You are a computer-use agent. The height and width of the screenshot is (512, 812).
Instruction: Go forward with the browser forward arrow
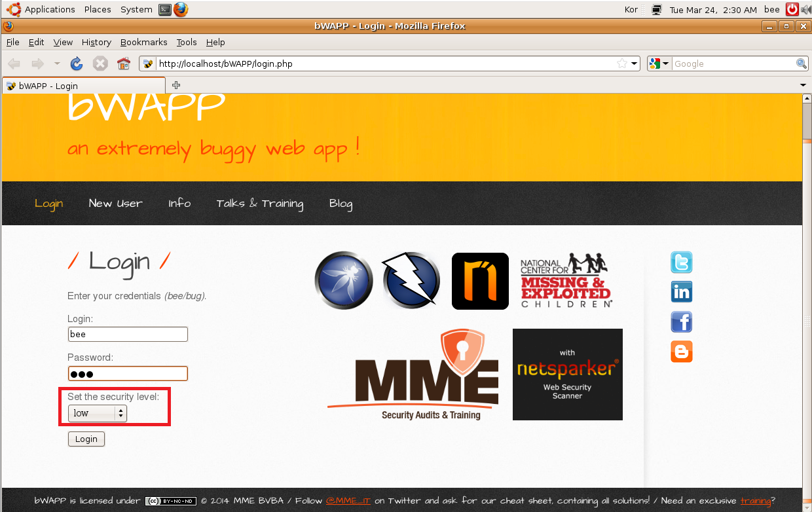pyautogui.click(x=37, y=64)
